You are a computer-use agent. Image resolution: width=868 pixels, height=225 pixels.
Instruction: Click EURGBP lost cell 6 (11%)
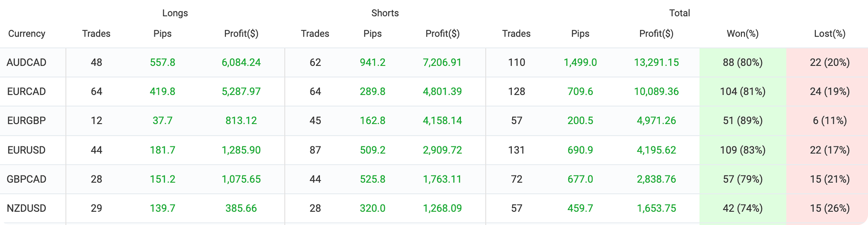[830, 120]
